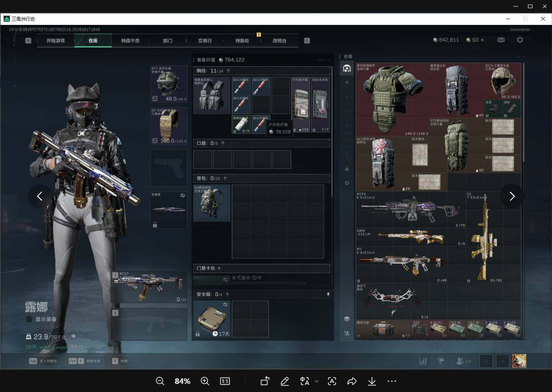Screen dimensions: 552x392
Task: Click the warehouse cube sort icon
Action: [x=347, y=319]
